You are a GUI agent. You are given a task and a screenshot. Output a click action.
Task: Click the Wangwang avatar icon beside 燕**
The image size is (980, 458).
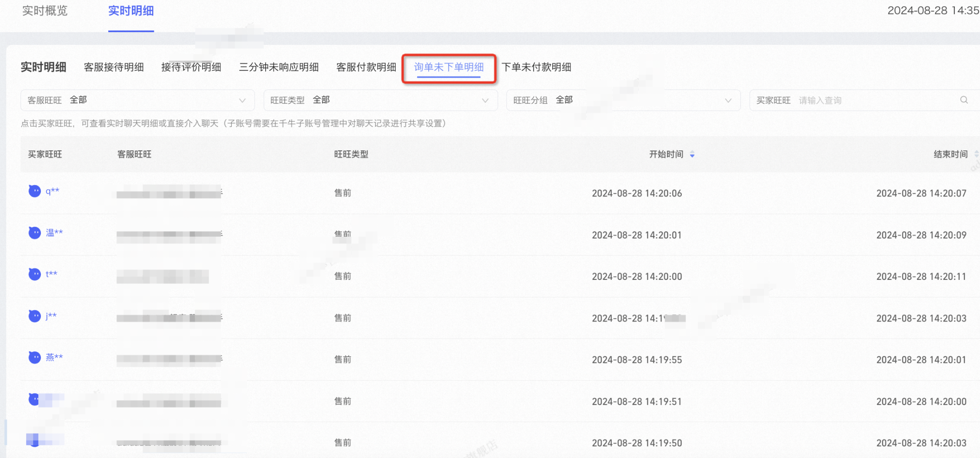coord(34,357)
